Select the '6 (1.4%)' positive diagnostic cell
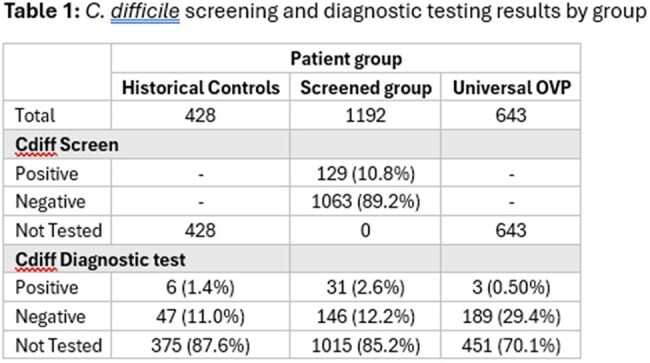This screenshot has width=650, height=363. (x=201, y=287)
